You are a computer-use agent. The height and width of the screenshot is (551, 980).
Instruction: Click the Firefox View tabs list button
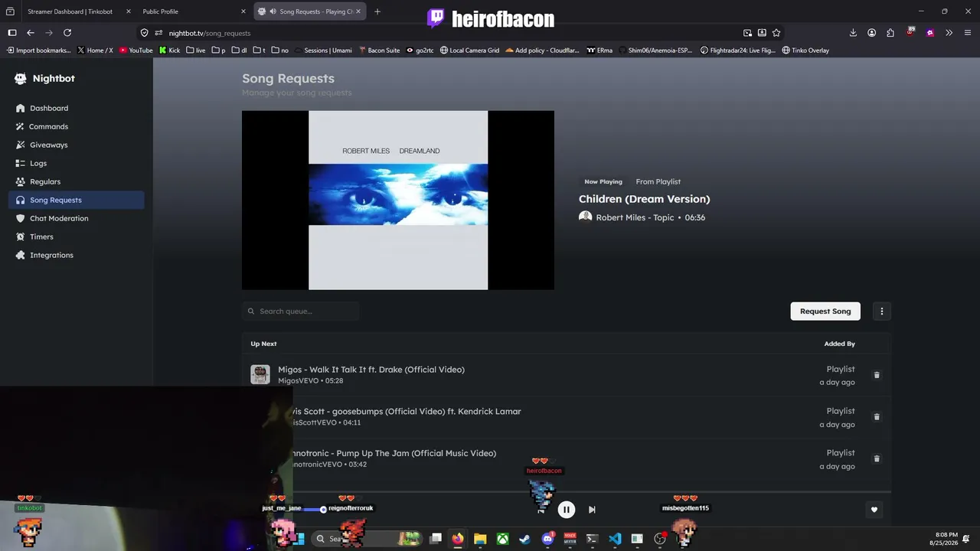(10, 11)
